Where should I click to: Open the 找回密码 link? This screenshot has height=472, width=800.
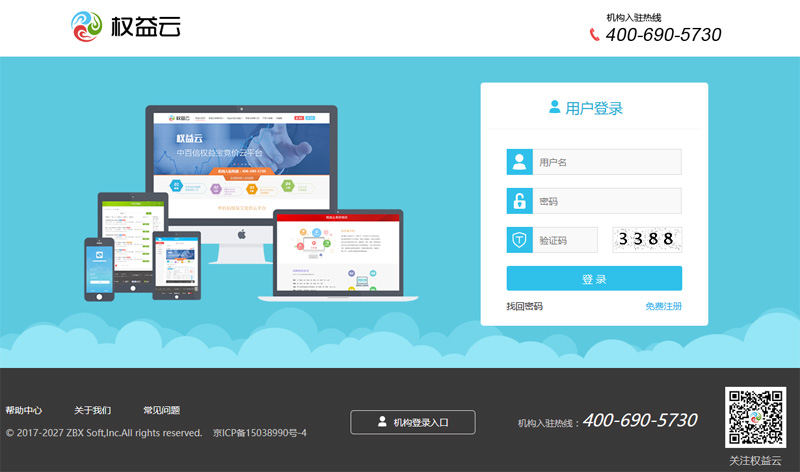525,306
